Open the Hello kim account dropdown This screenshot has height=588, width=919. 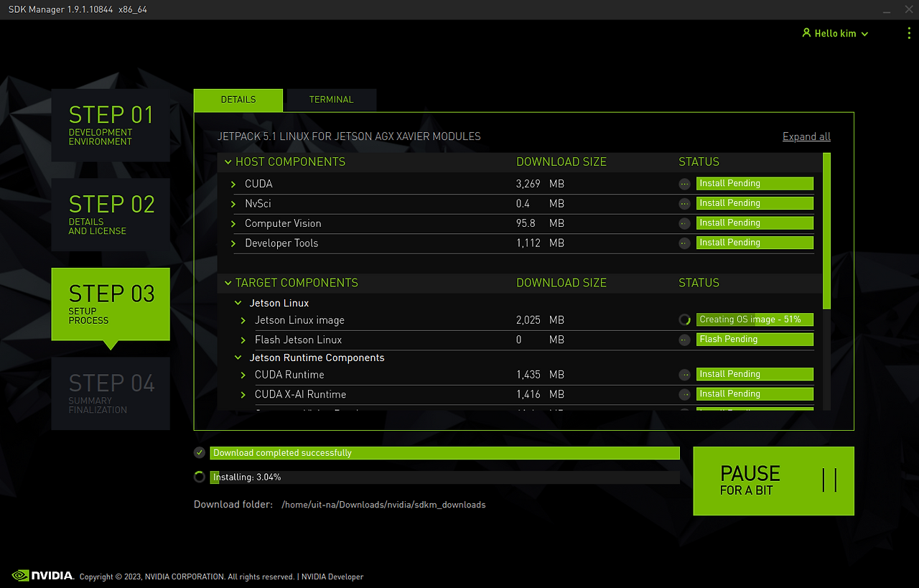(836, 34)
